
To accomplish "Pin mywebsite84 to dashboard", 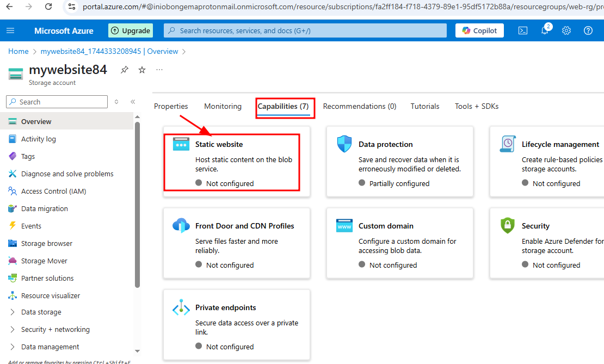I will (125, 70).
